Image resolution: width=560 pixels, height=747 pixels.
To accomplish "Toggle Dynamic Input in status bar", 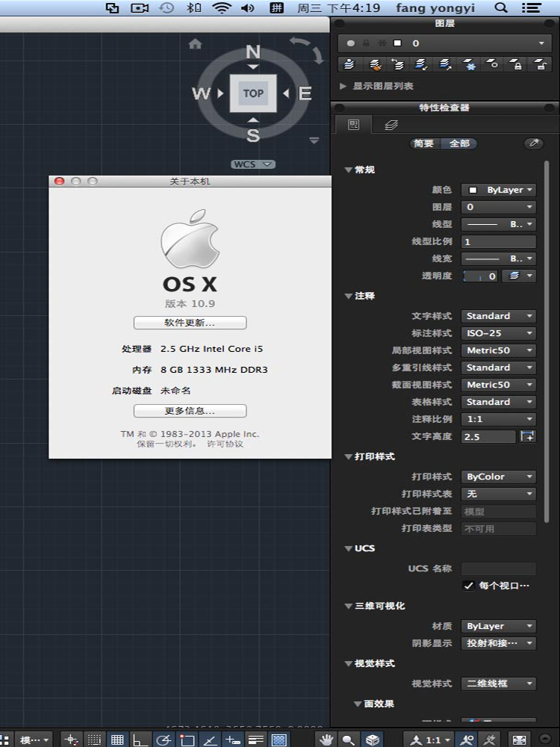I will tap(233, 740).
